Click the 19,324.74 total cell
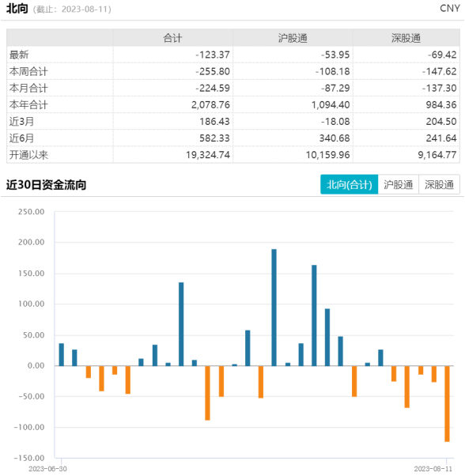This screenshot has width=465, height=476. pos(208,155)
